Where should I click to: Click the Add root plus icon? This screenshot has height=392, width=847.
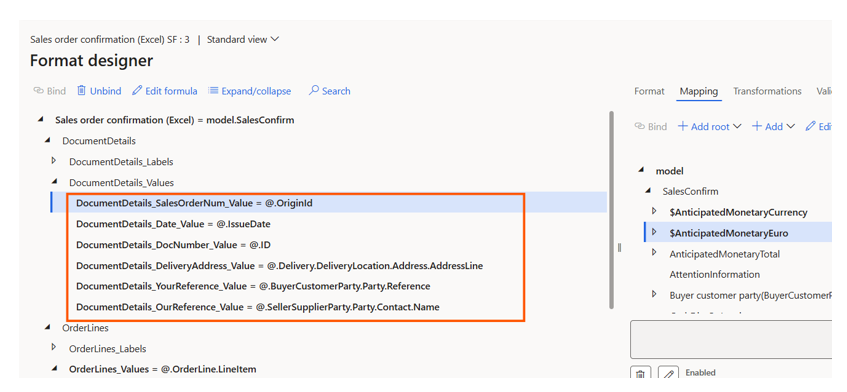click(x=683, y=126)
